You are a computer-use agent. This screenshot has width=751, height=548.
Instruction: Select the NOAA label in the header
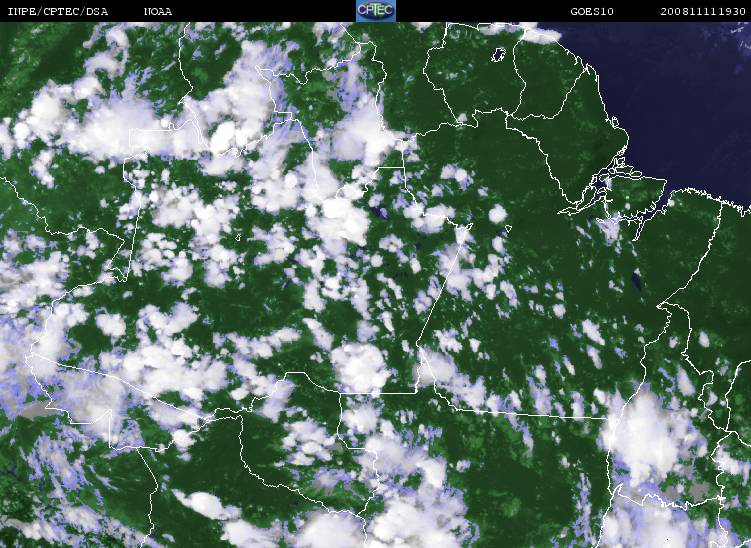tap(158, 11)
